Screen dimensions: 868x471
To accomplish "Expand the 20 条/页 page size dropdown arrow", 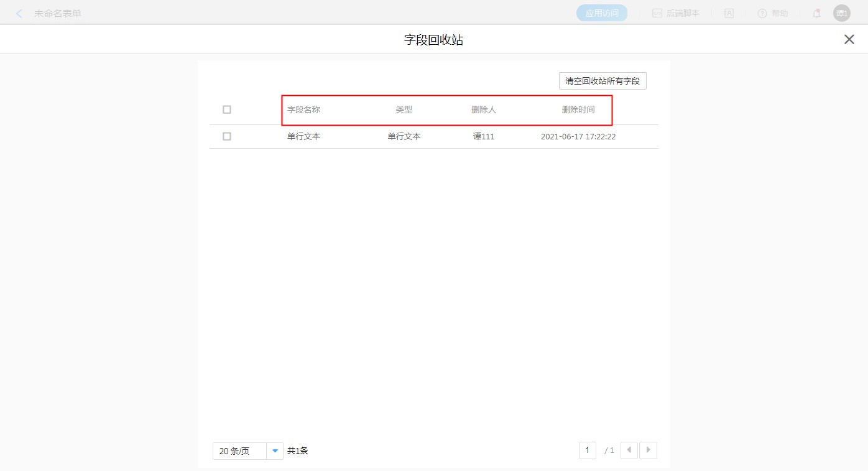I will pos(275,451).
